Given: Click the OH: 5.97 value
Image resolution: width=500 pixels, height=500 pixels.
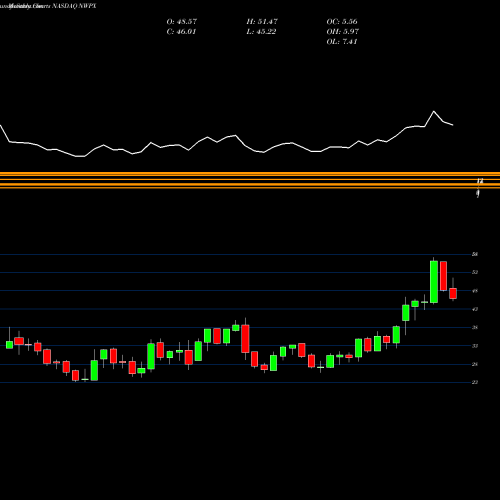Looking at the screenshot, I should tap(343, 32).
